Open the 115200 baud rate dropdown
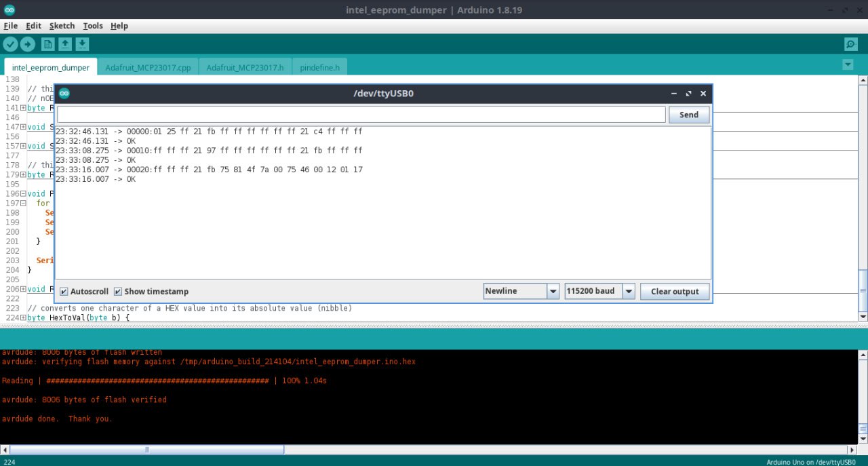Screen dimensions: 868x466 (x=629, y=291)
